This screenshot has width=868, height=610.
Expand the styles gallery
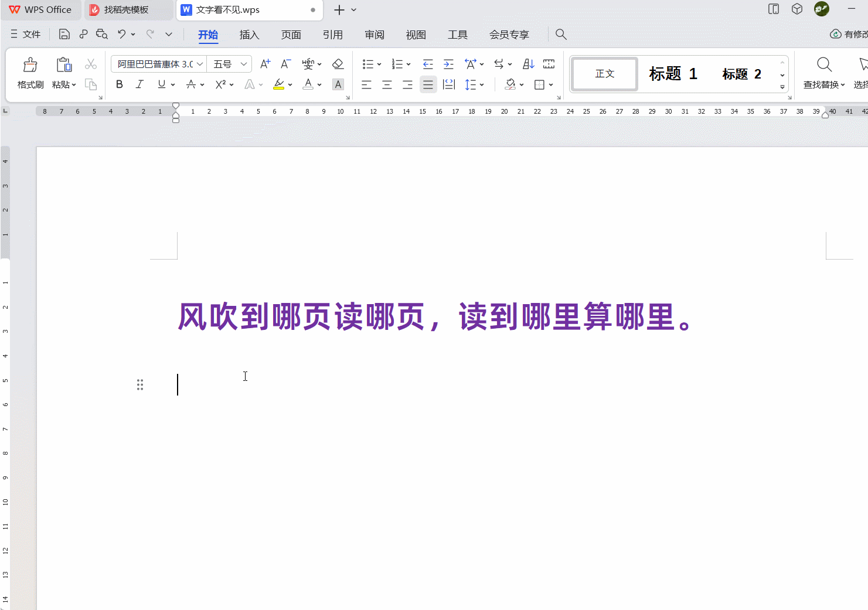tap(782, 87)
